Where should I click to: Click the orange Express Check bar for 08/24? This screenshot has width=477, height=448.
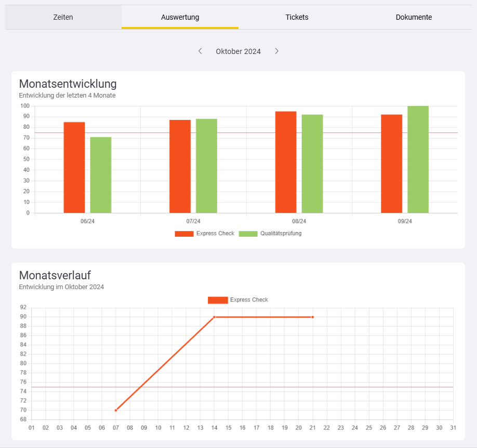point(286,162)
